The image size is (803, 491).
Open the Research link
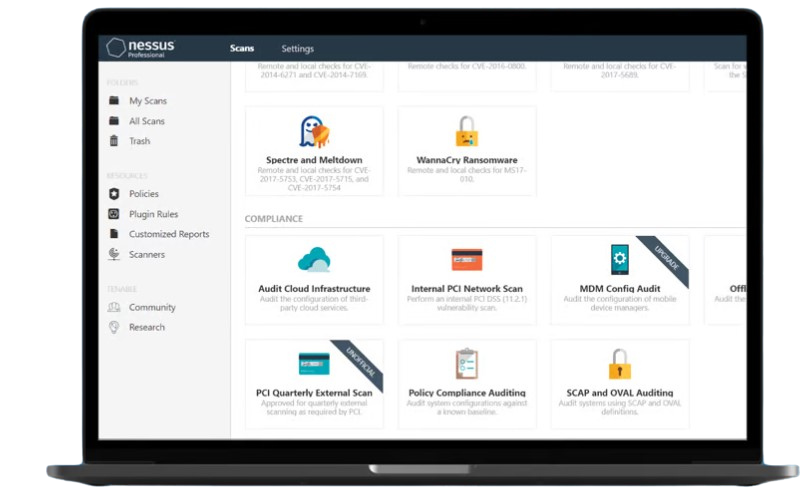tap(146, 327)
